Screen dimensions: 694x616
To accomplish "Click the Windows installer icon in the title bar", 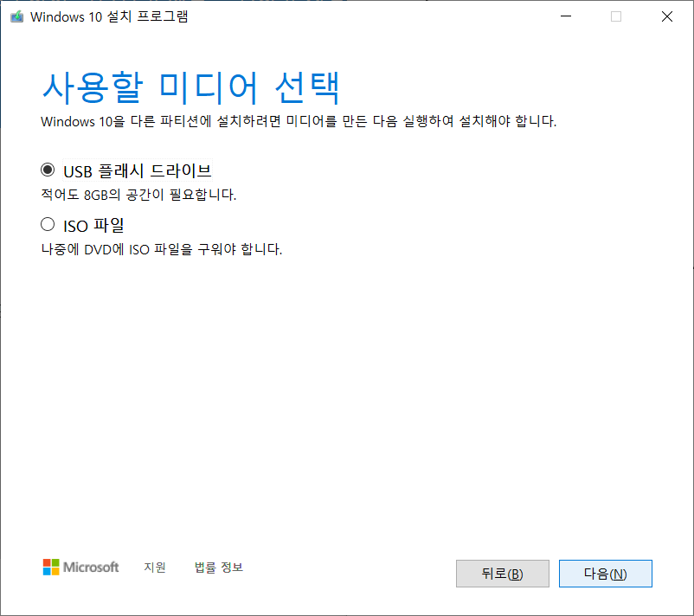I will pyautogui.click(x=16, y=16).
